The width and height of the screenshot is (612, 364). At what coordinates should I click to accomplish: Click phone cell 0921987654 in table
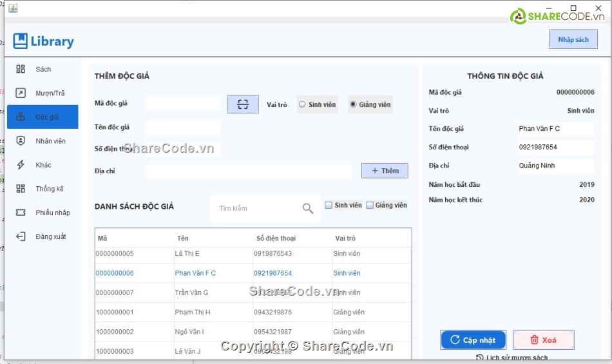pyautogui.click(x=292, y=273)
